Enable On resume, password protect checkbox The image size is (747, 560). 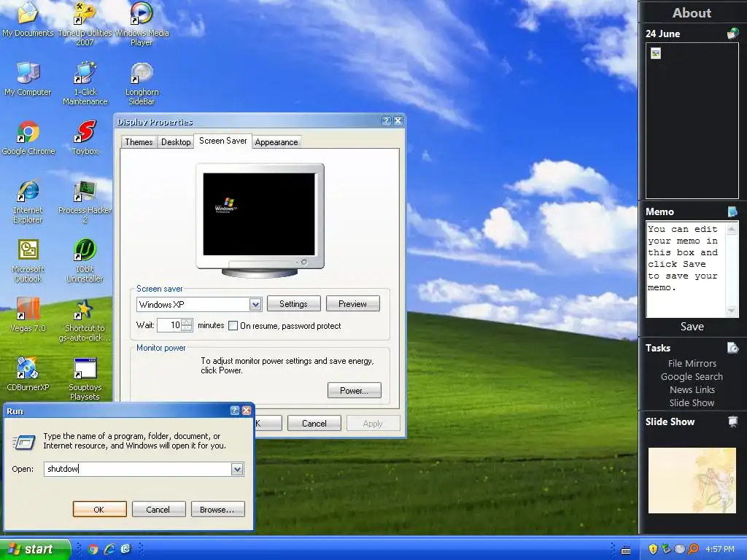[x=233, y=326]
